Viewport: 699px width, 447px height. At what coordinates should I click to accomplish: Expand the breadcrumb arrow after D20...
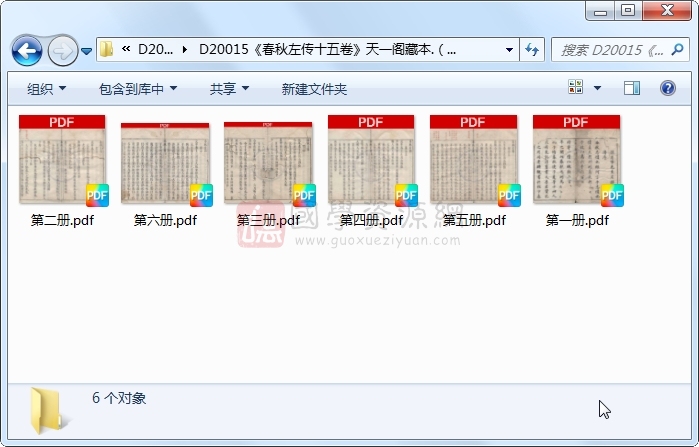(185, 50)
